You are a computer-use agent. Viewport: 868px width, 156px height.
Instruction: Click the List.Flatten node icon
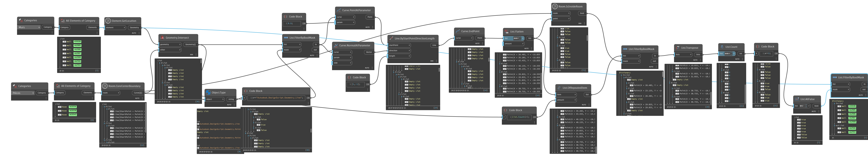(x=506, y=32)
